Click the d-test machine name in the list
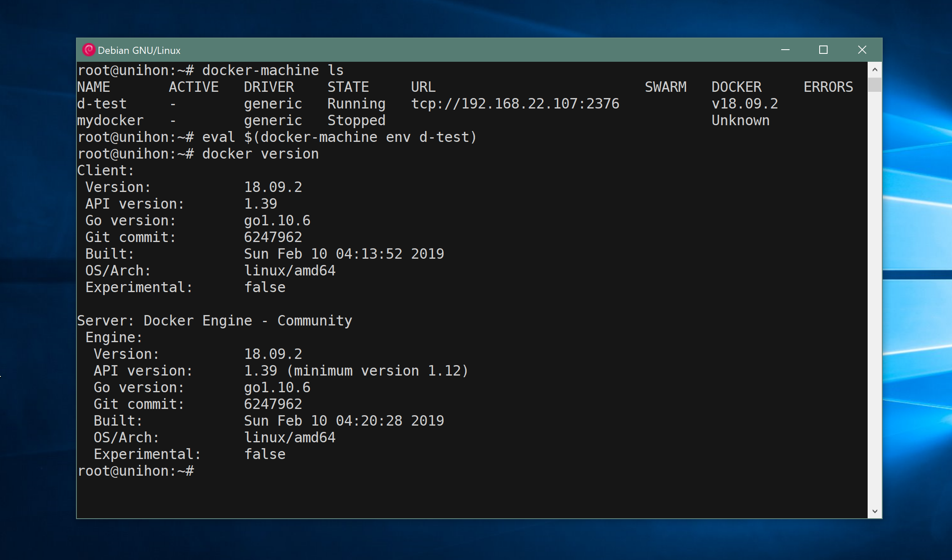This screenshot has width=952, height=560. tap(102, 103)
